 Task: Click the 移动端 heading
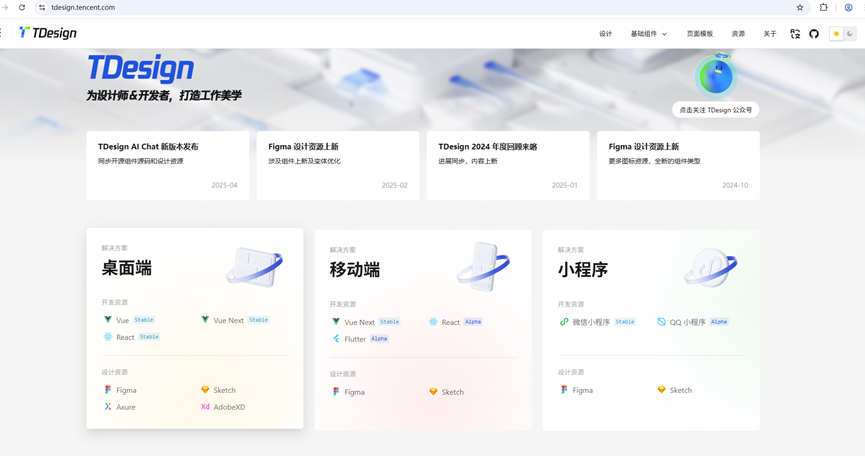(x=355, y=270)
